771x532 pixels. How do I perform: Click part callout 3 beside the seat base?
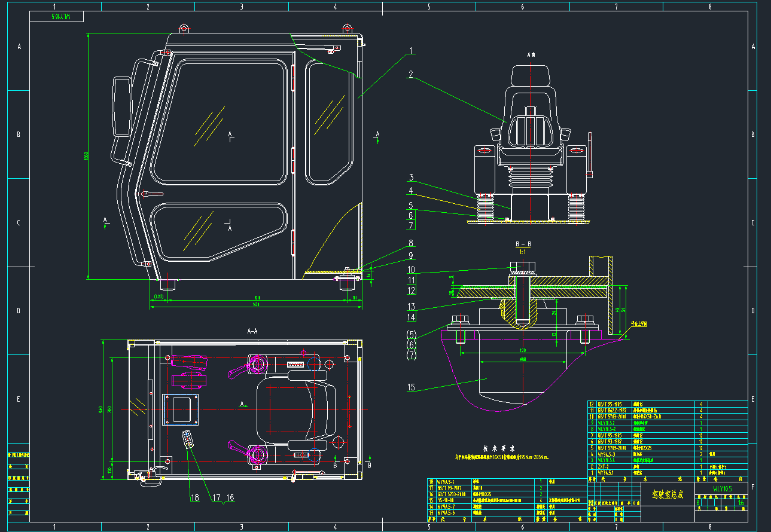[x=412, y=178]
